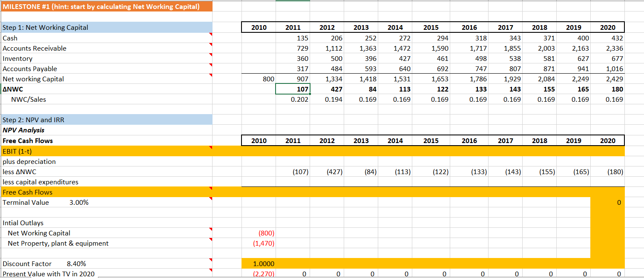Select the active ΔNWC cell showing 107
This screenshot has width=644, height=278.
point(293,89)
